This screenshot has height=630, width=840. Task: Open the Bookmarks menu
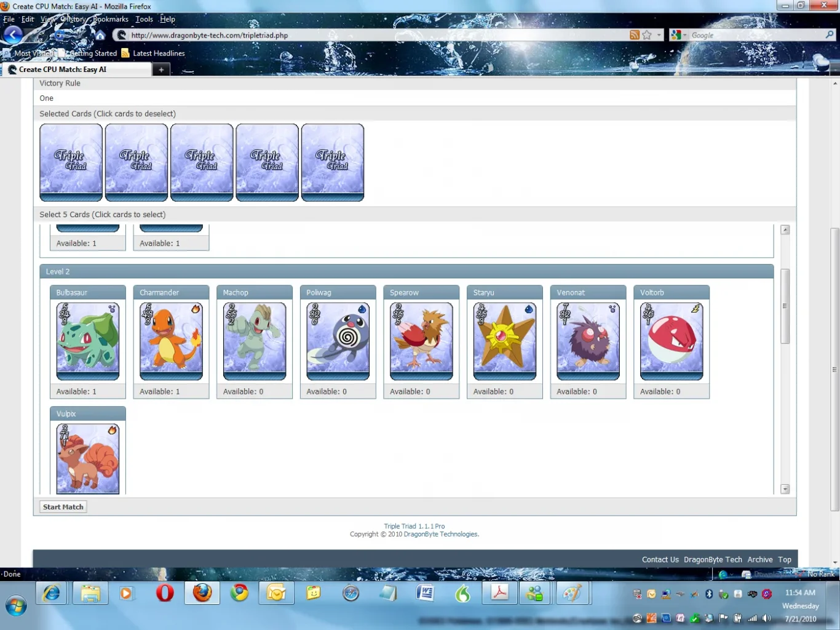point(111,19)
